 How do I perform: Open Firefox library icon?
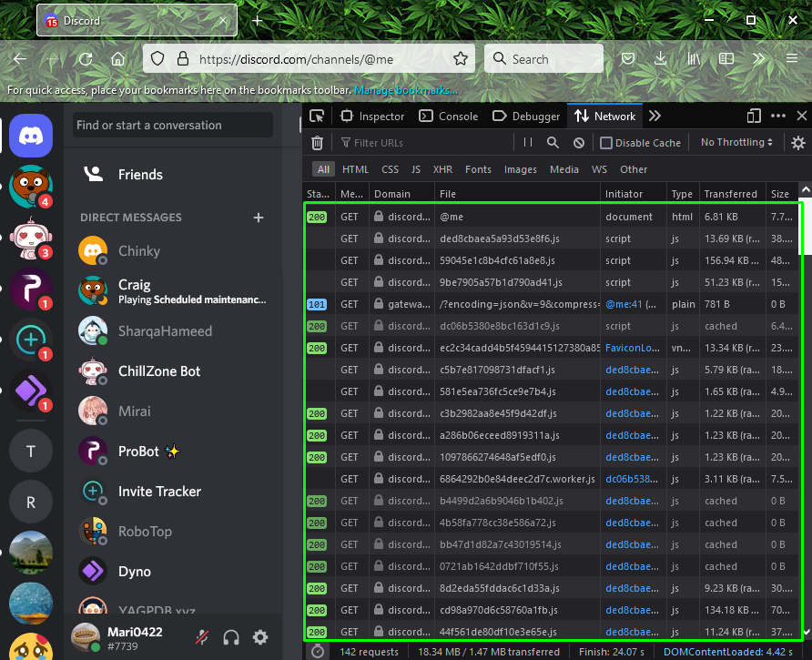point(694,58)
